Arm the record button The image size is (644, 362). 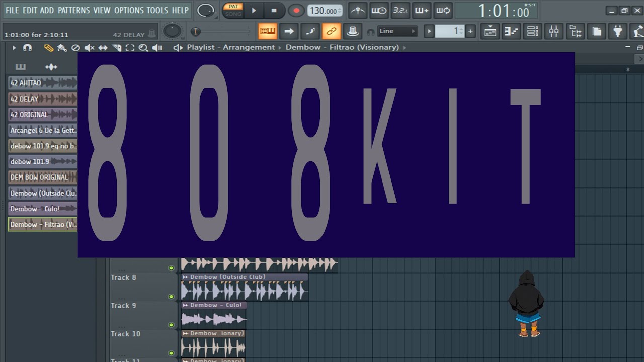296,10
